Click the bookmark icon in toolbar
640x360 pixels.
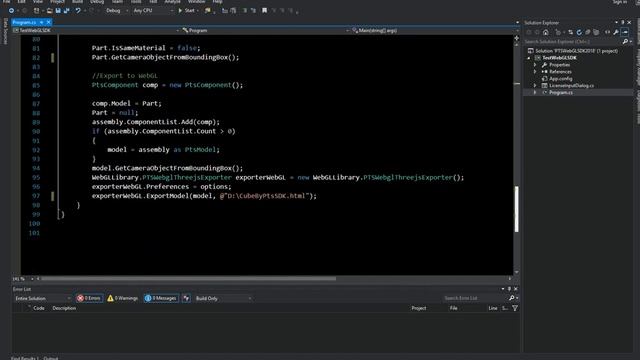(x=264, y=11)
